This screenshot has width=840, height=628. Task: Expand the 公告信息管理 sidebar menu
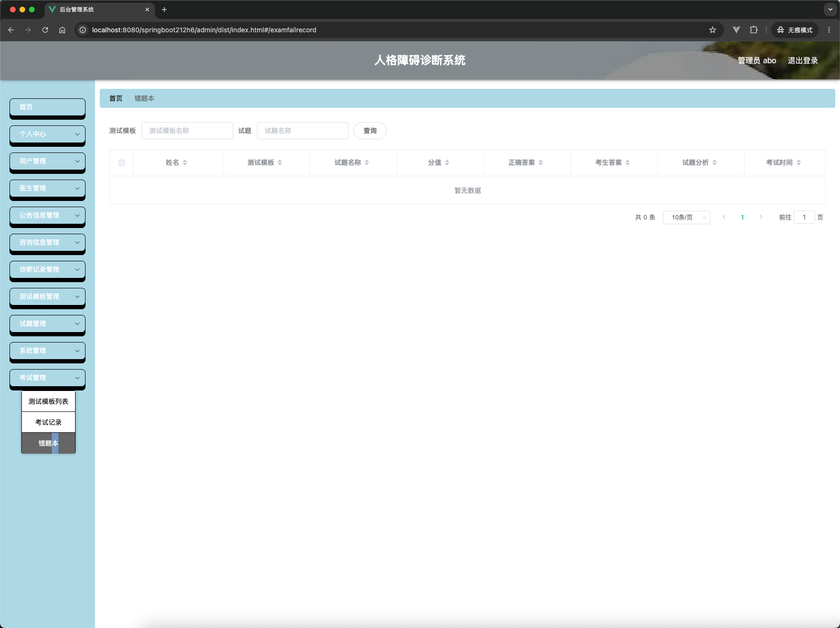(48, 215)
